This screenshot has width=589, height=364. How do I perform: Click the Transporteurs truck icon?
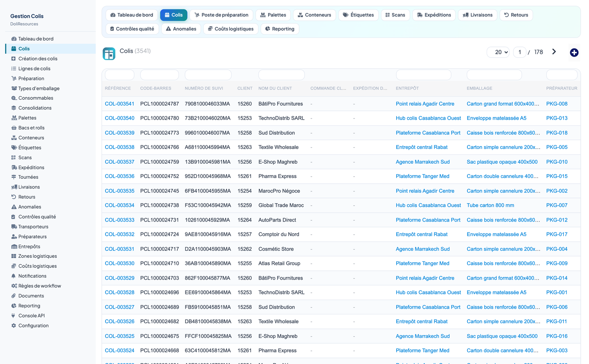(x=14, y=227)
